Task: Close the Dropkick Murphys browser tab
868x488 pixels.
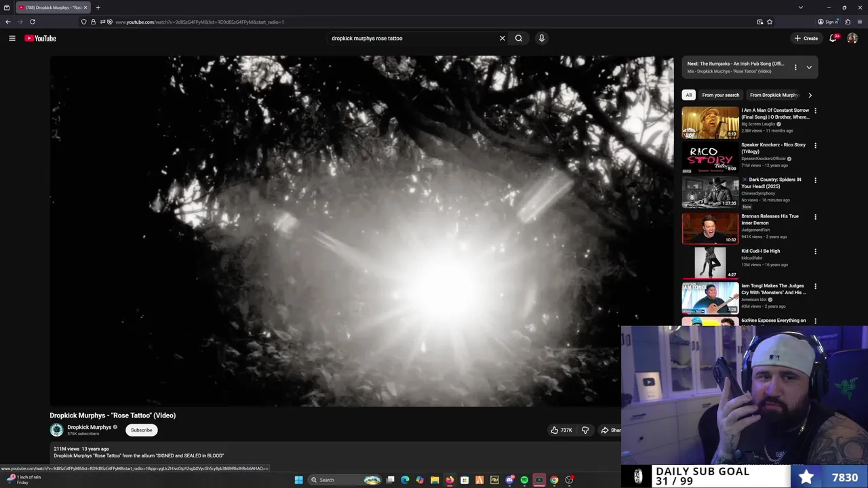Action: [x=85, y=7]
